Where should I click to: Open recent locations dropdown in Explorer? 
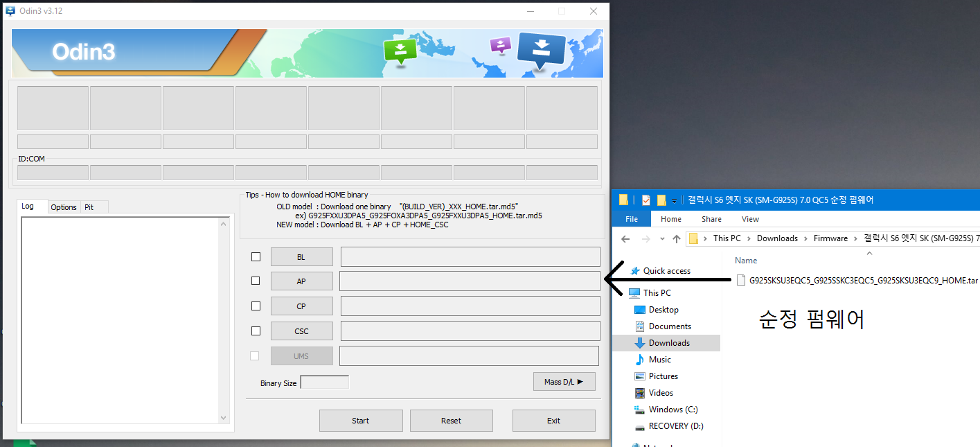click(x=661, y=238)
